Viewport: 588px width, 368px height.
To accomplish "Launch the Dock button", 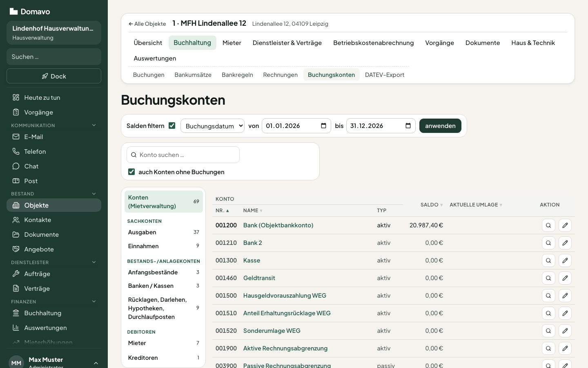I will click(x=54, y=76).
